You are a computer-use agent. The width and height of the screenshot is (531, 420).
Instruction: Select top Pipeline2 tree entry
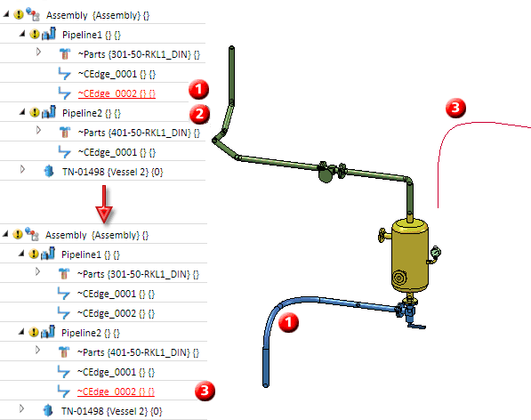pos(92,113)
